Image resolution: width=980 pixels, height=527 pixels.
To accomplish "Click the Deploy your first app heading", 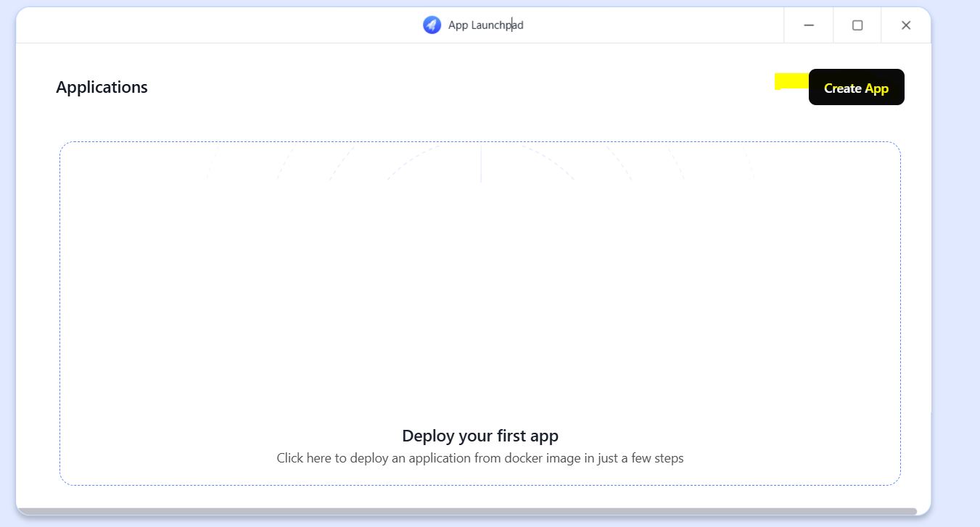I will [479, 436].
